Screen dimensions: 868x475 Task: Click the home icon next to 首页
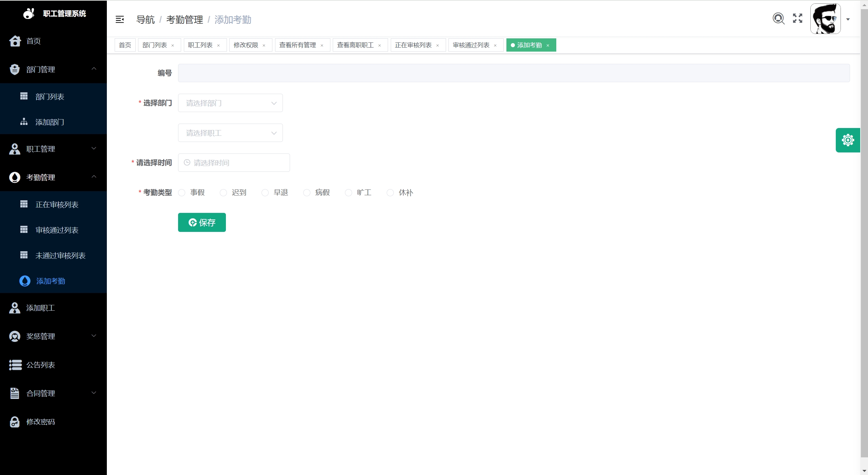point(15,41)
